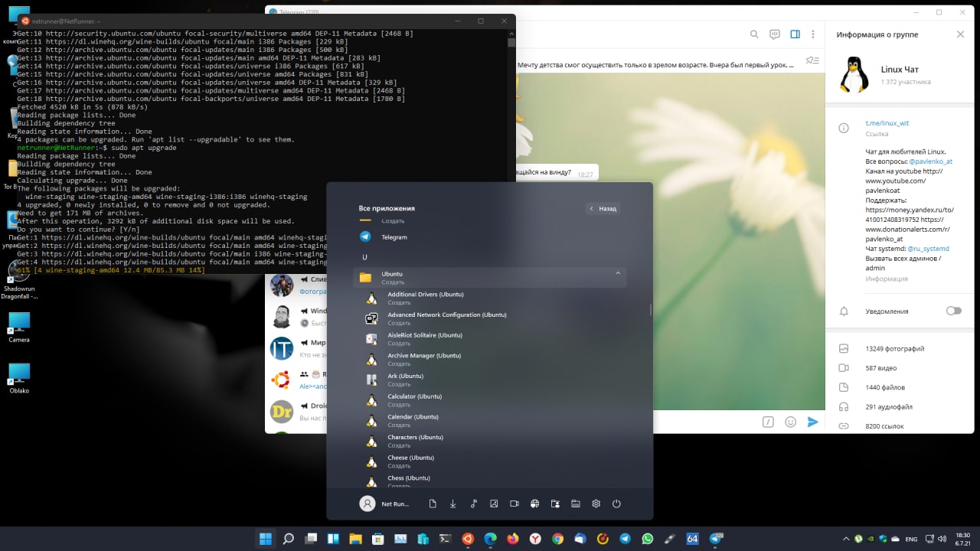Open taskbar Search magnifier
The height and width of the screenshot is (551, 980).
coord(289,539)
